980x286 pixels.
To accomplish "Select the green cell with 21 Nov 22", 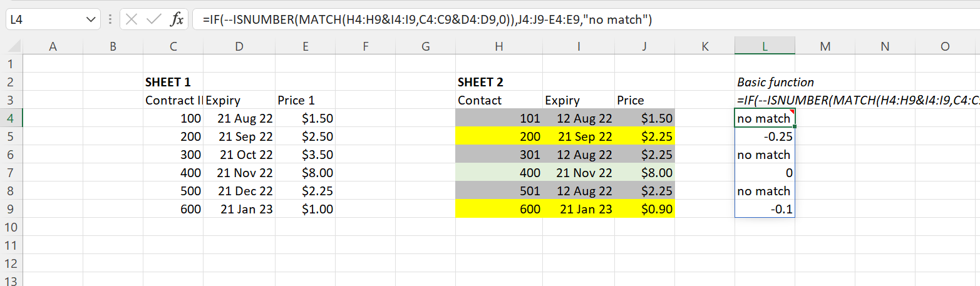I will click(x=578, y=173).
